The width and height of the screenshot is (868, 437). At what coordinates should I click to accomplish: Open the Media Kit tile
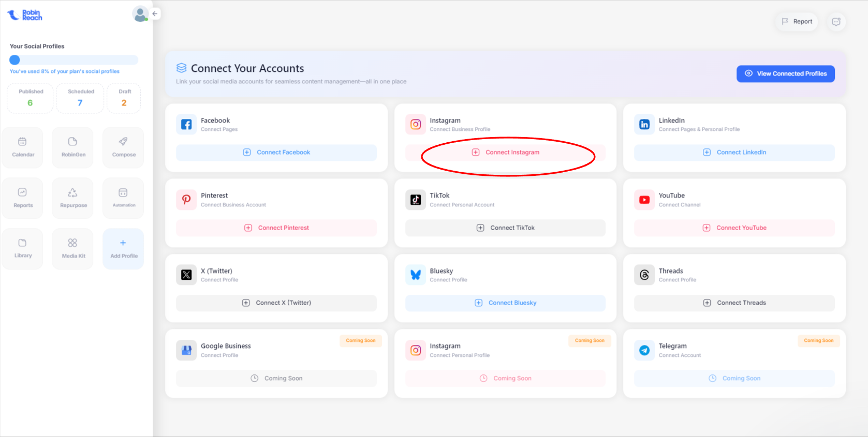pos(73,249)
